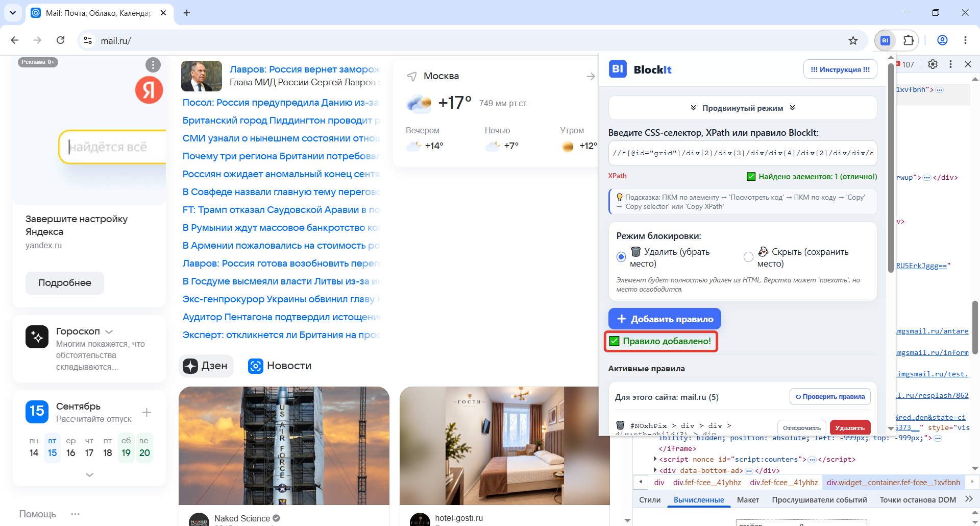Expand the div data-bottom-ad node
The image size is (980, 526).
coord(655,470)
